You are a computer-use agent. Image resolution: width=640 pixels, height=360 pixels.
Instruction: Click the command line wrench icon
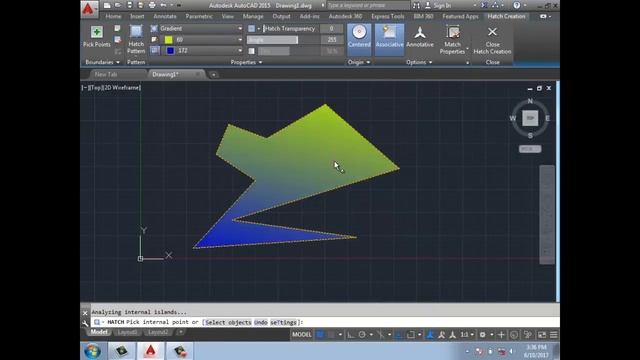(85, 323)
